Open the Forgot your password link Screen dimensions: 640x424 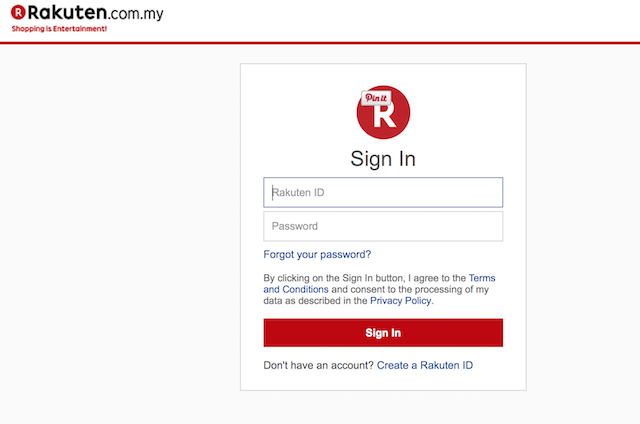click(317, 254)
